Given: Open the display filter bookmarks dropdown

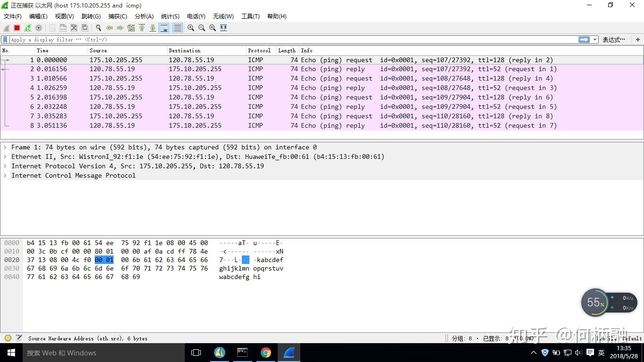Looking at the screenshot, I should (x=5, y=40).
